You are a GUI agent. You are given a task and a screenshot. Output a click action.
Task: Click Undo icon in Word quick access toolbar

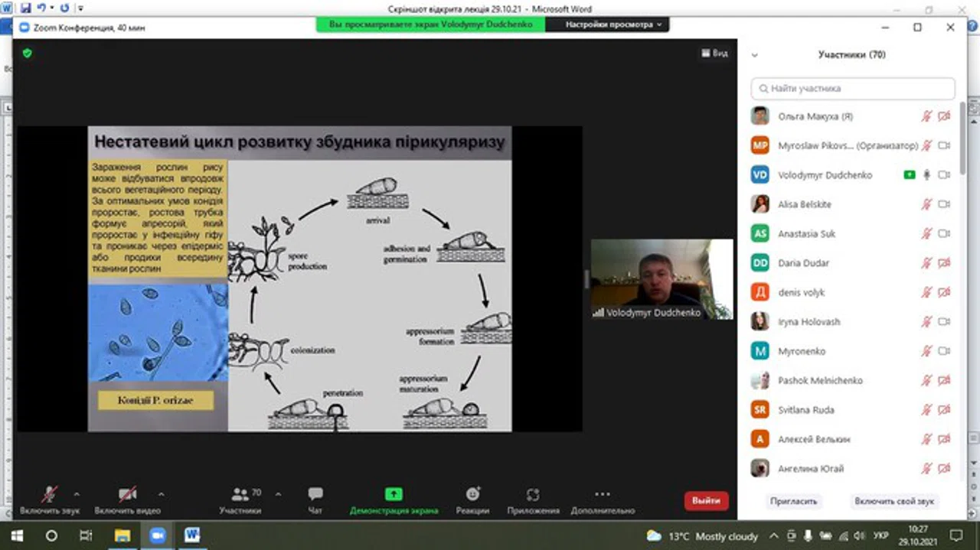click(x=43, y=8)
